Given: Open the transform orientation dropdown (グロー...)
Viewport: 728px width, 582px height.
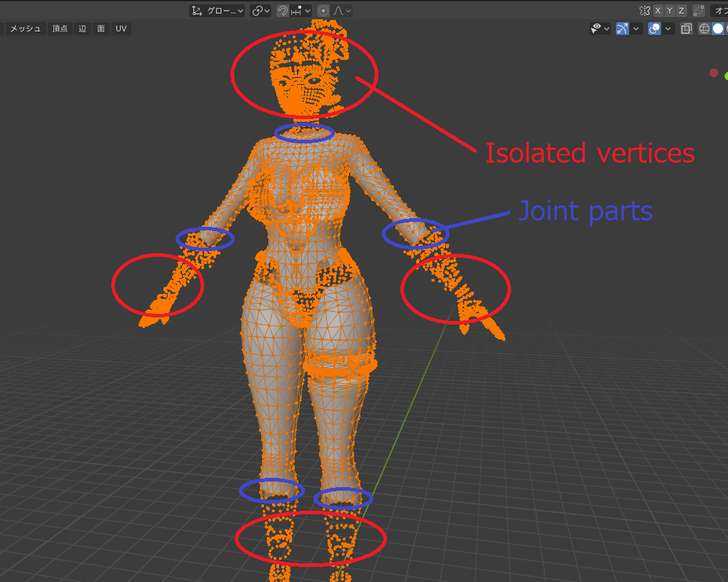Looking at the screenshot, I should [217, 11].
